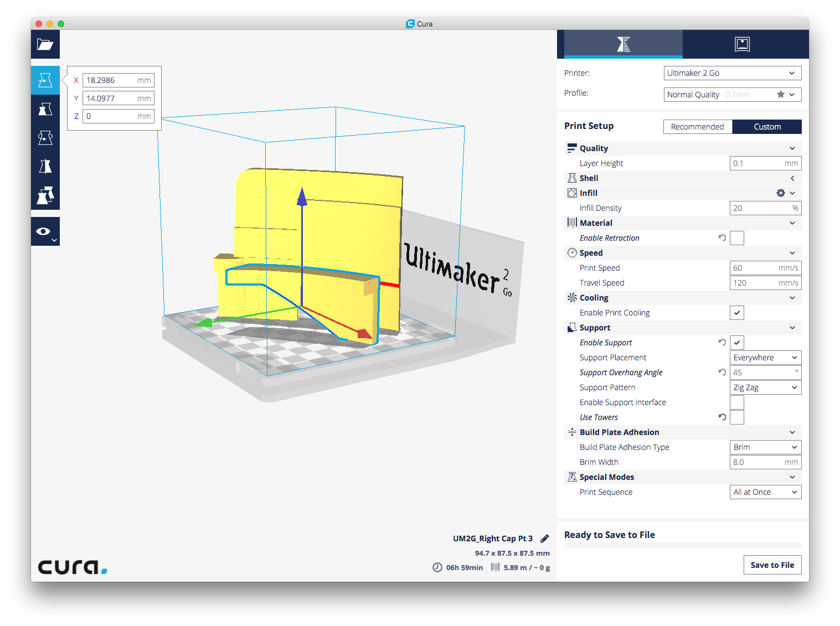Open Support Placement dropdown
The image size is (840, 626).
pos(765,358)
